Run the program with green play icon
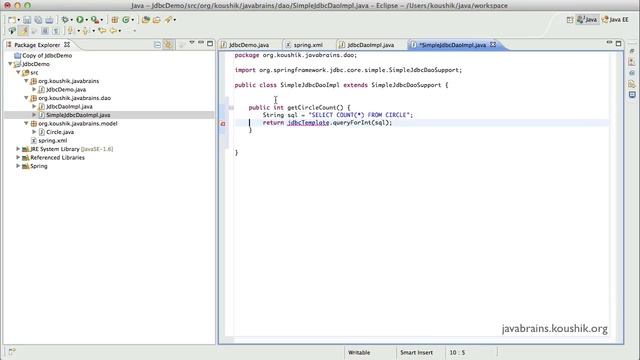This screenshot has width=640, height=360. pyautogui.click(x=80, y=20)
